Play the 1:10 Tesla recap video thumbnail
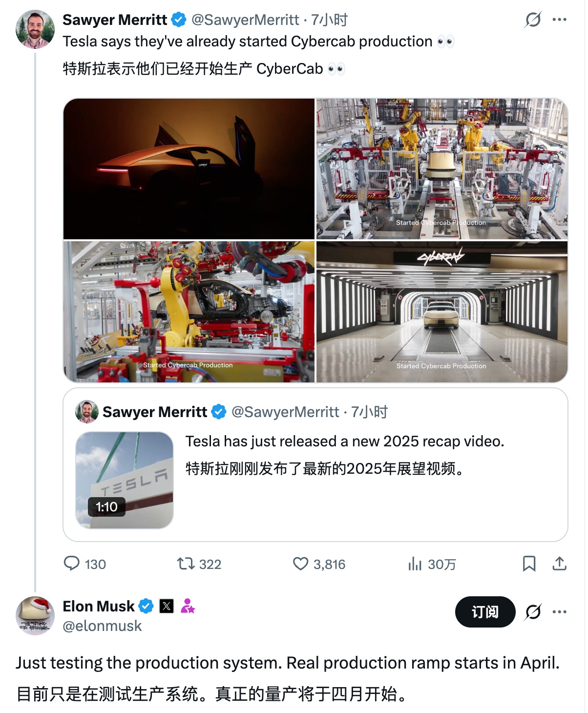 125,480
